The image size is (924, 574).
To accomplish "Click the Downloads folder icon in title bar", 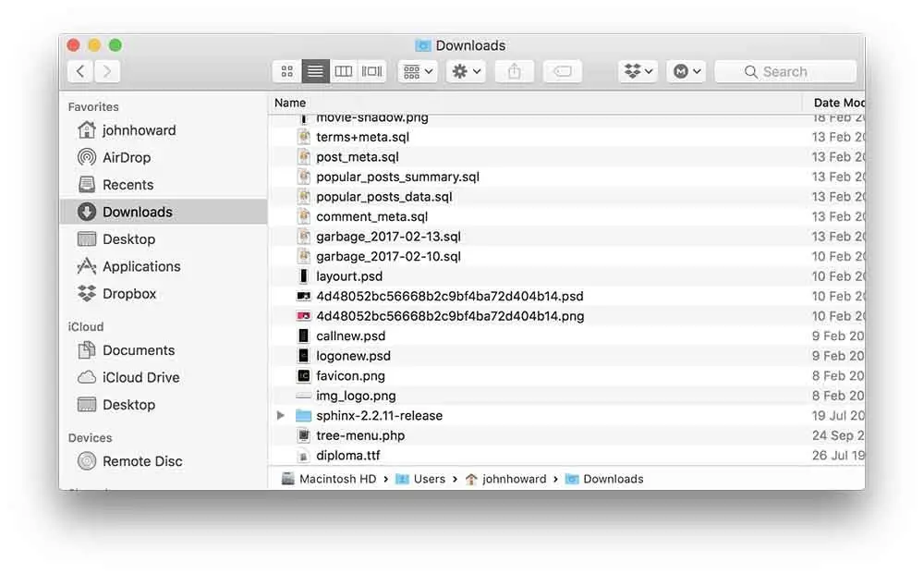I will pos(422,45).
